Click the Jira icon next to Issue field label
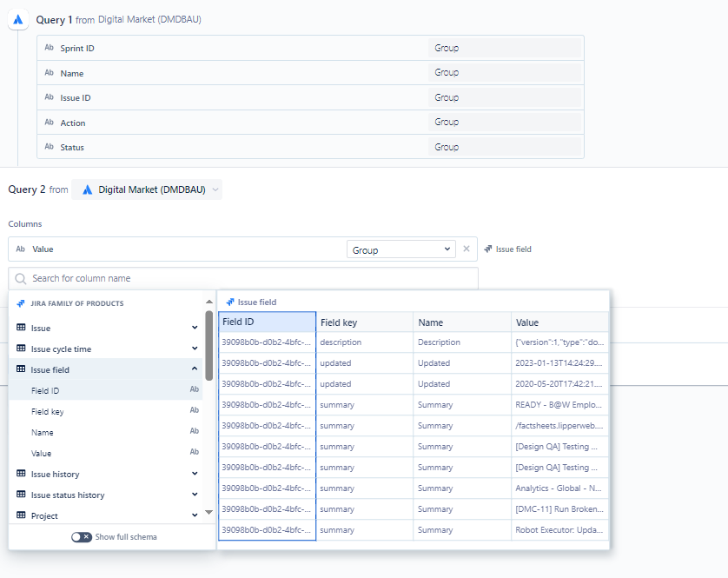Image resolution: width=728 pixels, height=578 pixels. point(488,249)
